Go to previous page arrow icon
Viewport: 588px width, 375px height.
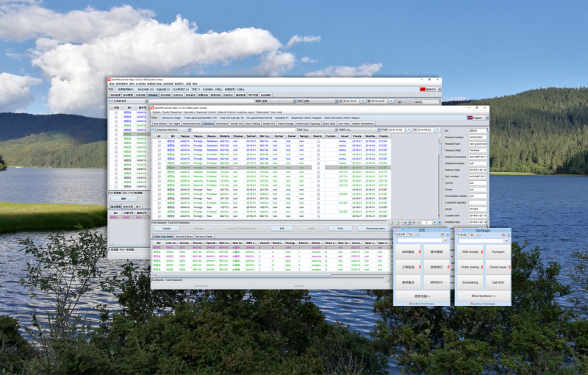click(419, 222)
